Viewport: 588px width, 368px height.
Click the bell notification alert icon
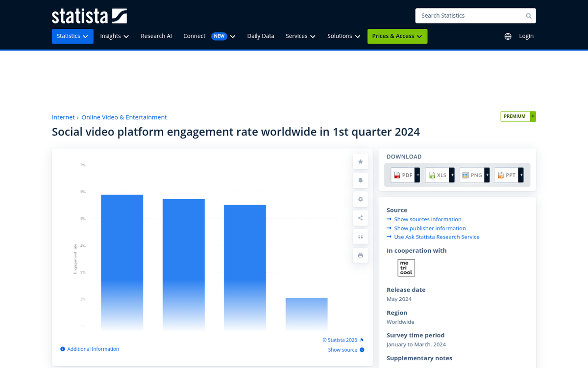coord(360,181)
